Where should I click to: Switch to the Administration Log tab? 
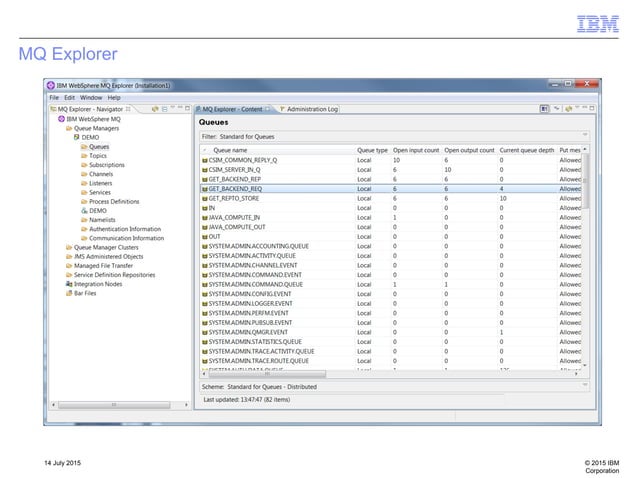click(309, 109)
